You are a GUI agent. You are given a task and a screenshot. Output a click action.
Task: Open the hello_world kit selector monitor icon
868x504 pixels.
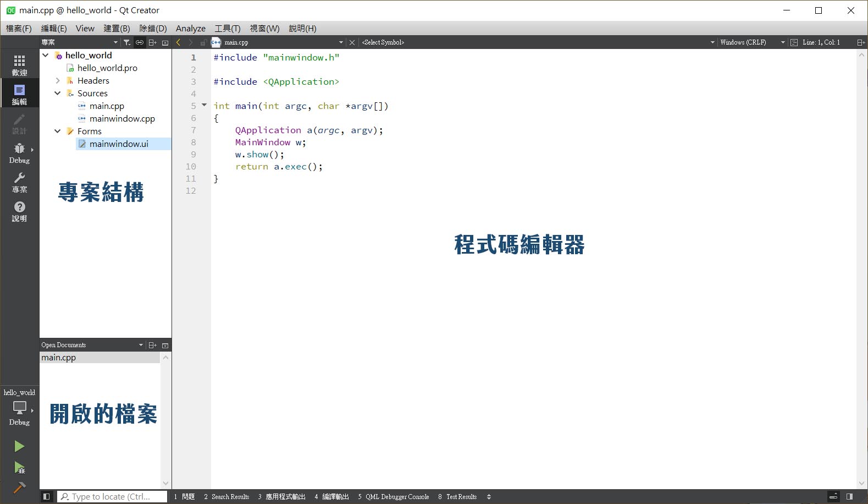pos(19,408)
